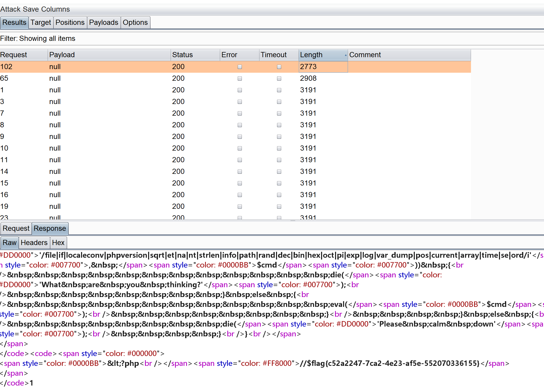Switch response view to Hex tab
This screenshot has height=392, width=544.
pyautogui.click(x=58, y=243)
